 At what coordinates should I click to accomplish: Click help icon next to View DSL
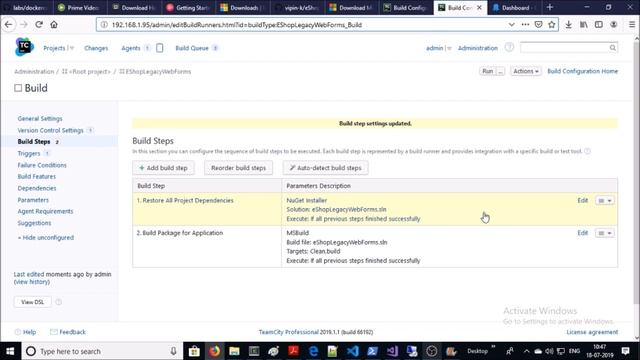coord(58,302)
